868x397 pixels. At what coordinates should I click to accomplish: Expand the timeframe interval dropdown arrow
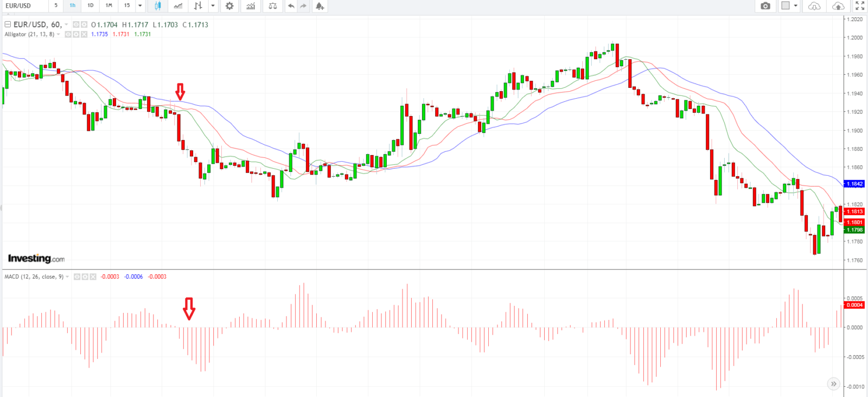point(140,6)
